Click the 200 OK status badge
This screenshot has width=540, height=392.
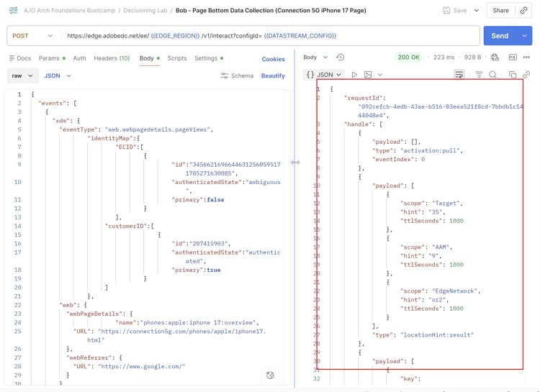tap(409, 57)
